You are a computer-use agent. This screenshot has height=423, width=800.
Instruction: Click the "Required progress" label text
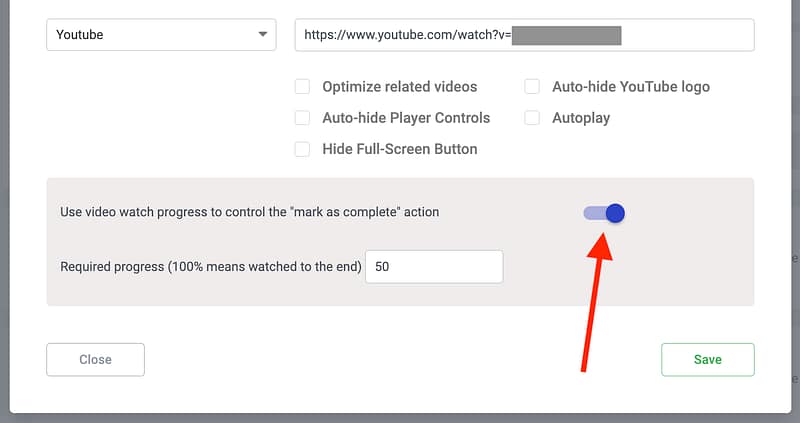click(210, 267)
